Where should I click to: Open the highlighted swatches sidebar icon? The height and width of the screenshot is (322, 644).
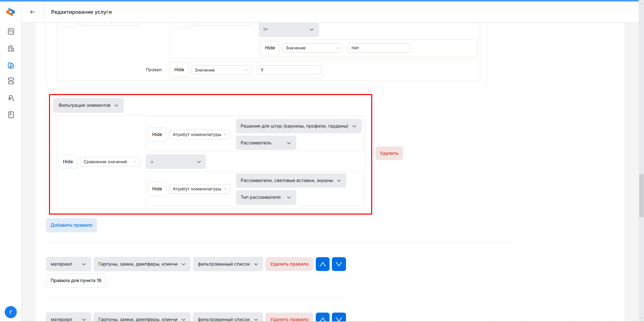click(x=11, y=65)
